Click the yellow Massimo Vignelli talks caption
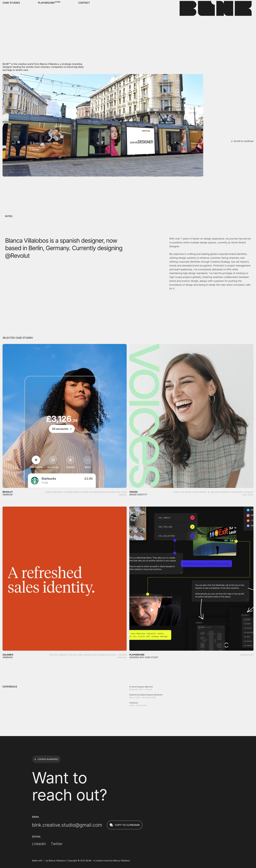This screenshot has height=868, width=256. coord(150,635)
